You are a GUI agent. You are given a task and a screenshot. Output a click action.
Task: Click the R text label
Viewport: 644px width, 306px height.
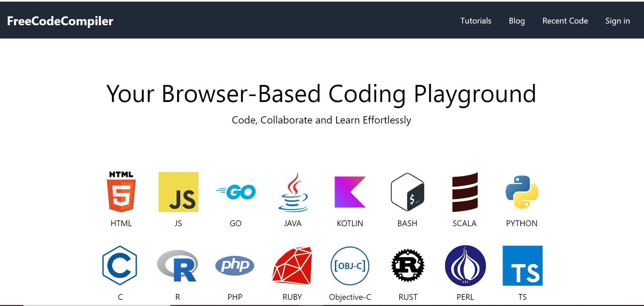tap(178, 297)
